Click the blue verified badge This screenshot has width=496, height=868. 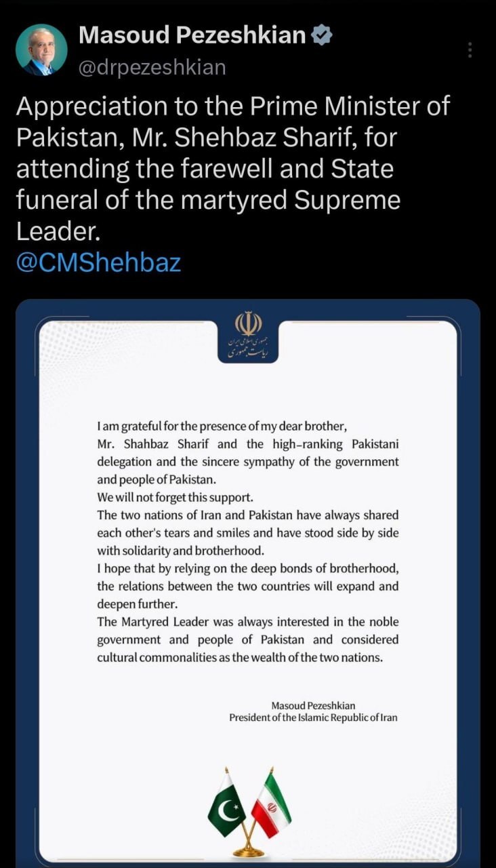click(x=322, y=35)
